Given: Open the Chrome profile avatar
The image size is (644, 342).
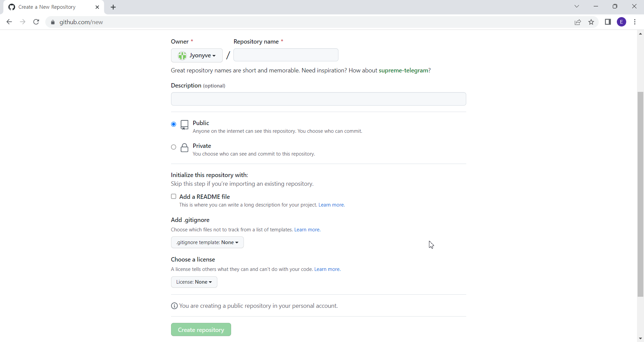Looking at the screenshot, I should pos(622,22).
